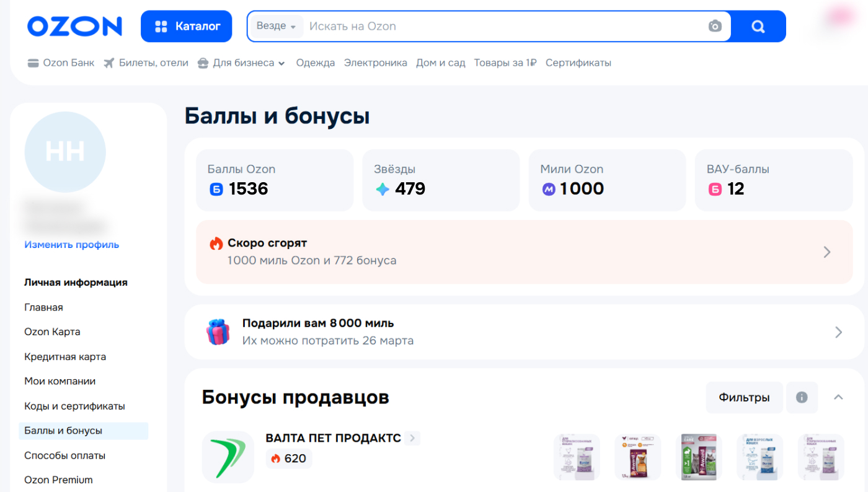Click the blue Баллы Ozon icon

pyautogui.click(x=216, y=190)
